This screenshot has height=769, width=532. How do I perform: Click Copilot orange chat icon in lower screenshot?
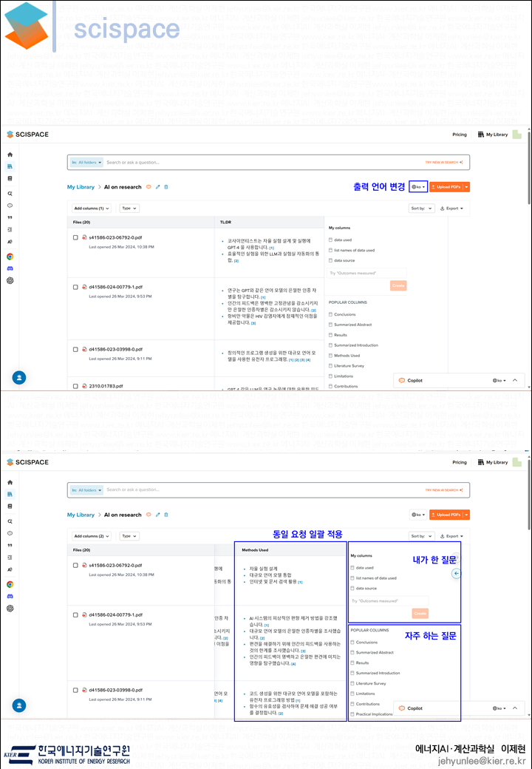402,708
